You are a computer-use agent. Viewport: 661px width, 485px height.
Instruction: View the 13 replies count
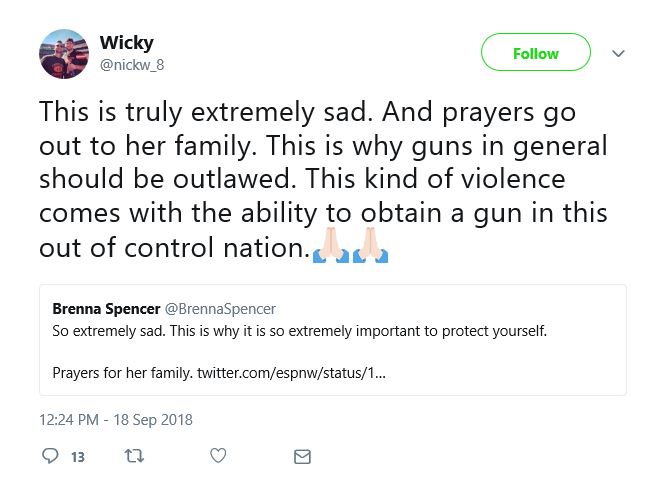click(78, 457)
